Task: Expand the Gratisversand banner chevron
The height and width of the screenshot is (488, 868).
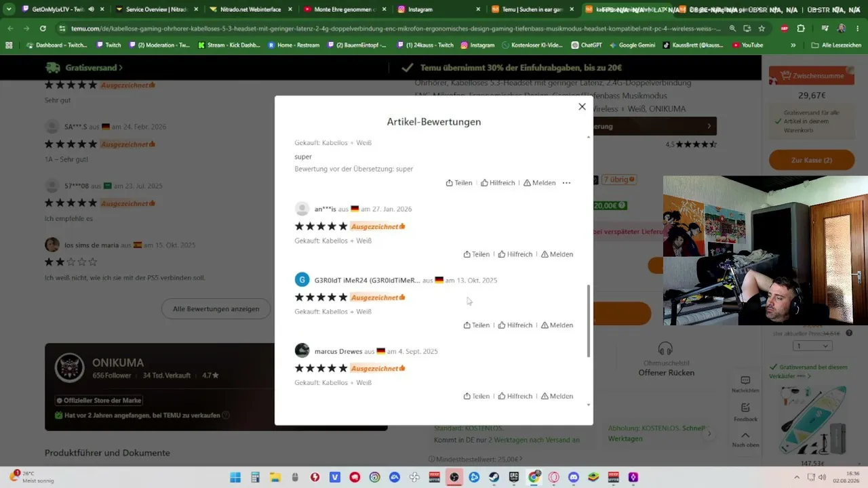Action: pyautogui.click(x=121, y=68)
